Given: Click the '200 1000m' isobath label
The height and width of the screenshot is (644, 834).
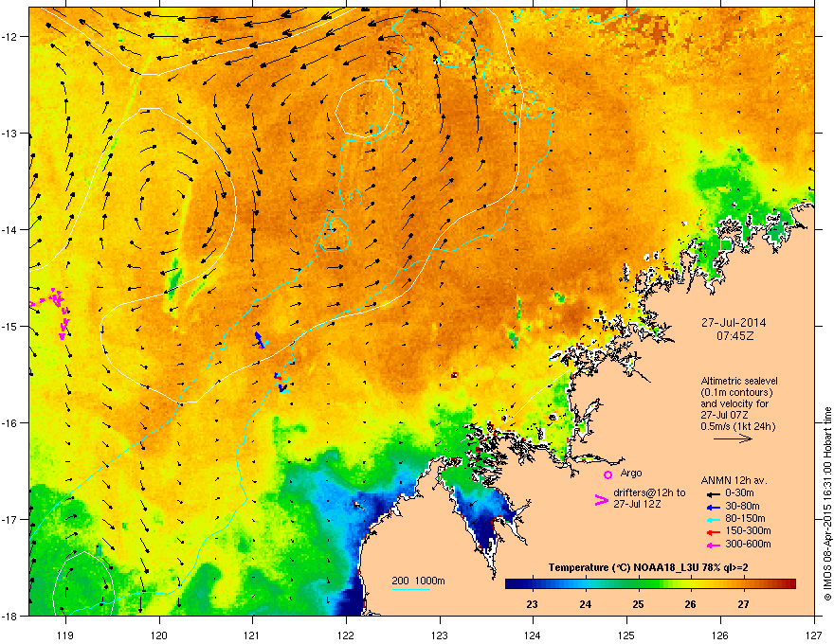Looking at the screenshot, I should [x=418, y=581].
